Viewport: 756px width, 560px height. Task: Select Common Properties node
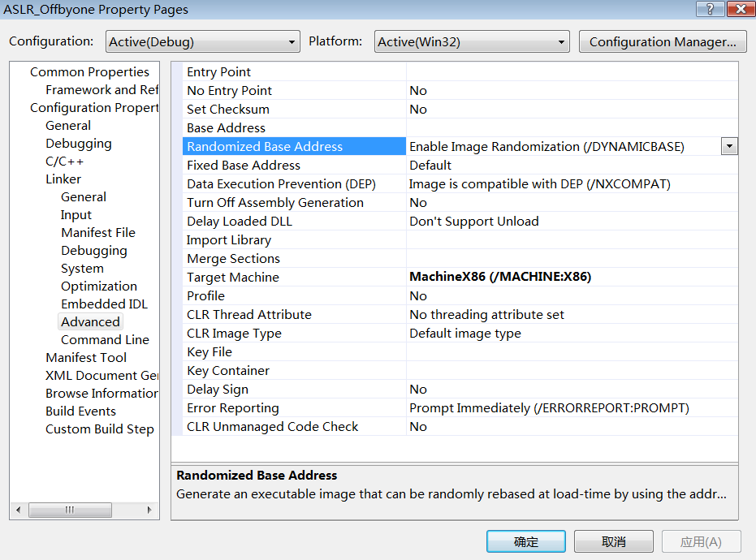coord(89,72)
